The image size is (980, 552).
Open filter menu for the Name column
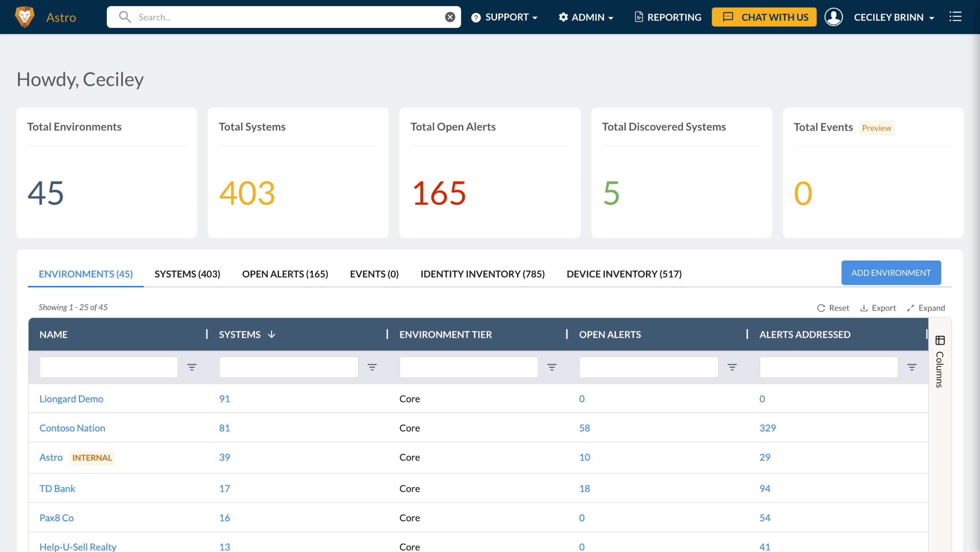[x=192, y=367]
